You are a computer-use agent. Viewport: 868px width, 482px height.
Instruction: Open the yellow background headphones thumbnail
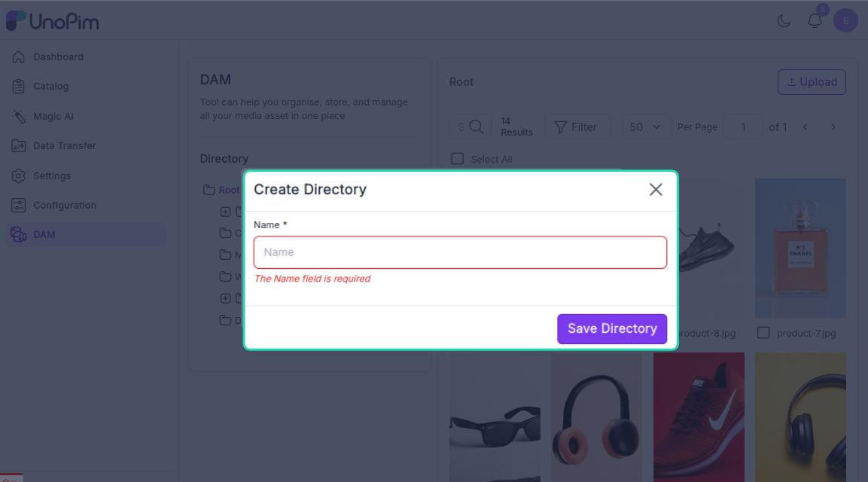pyautogui.click(x=800, y=417)
